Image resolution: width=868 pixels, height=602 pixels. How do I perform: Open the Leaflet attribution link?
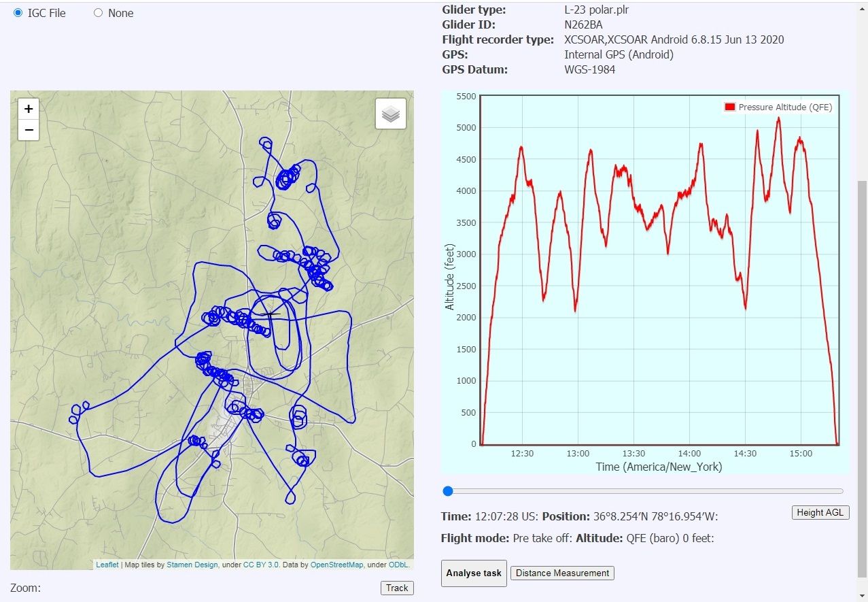pyautogui.click(x=107, y=565)
